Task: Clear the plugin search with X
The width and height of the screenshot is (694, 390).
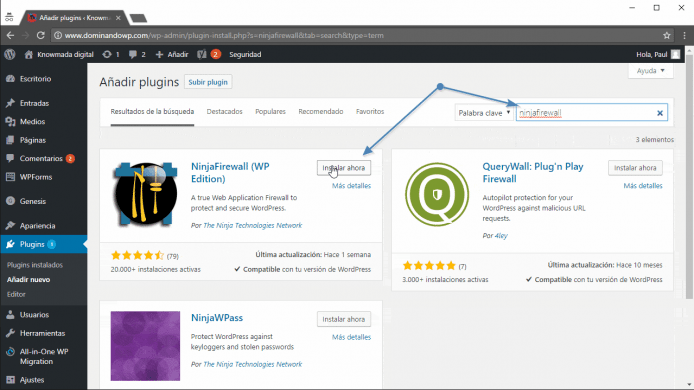Action: click(660, 113)
